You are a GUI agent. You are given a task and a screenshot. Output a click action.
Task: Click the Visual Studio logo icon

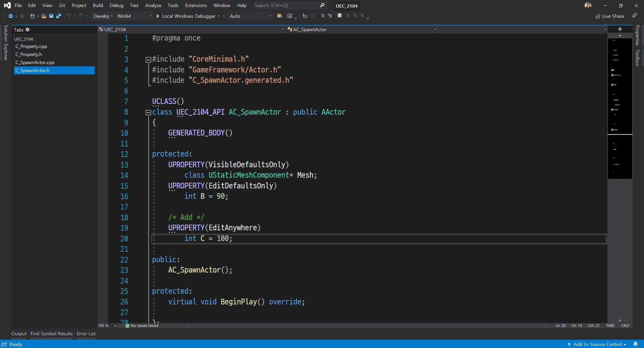pyautogui.click(x=7, y=5)
